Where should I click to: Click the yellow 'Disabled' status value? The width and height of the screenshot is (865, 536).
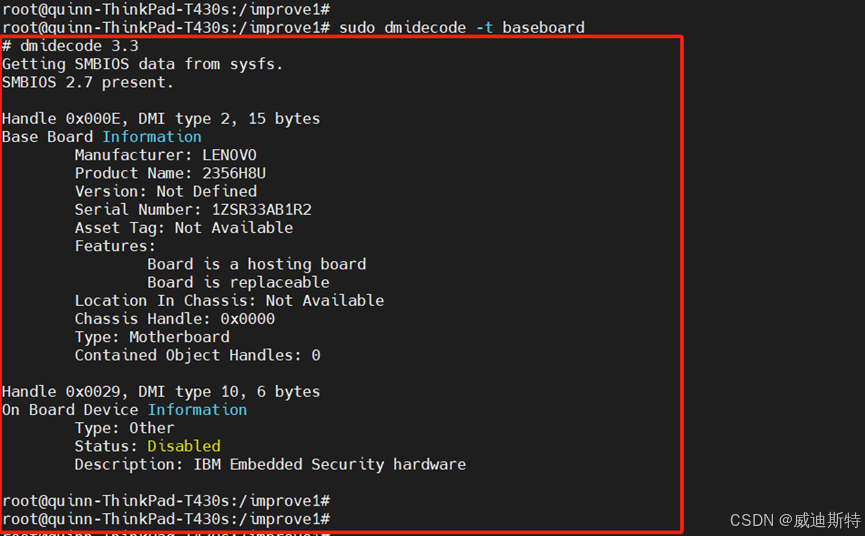coord(184,446)
